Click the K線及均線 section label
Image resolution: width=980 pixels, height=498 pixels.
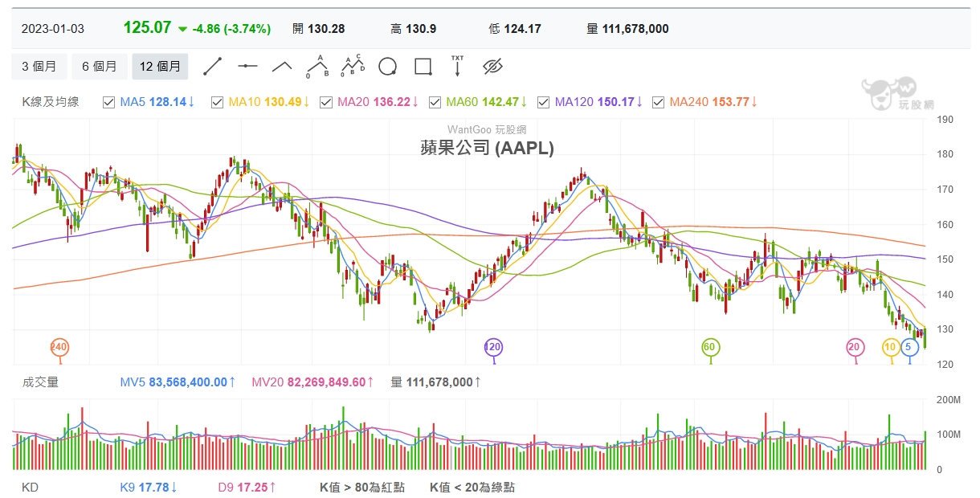pos(50,102)
